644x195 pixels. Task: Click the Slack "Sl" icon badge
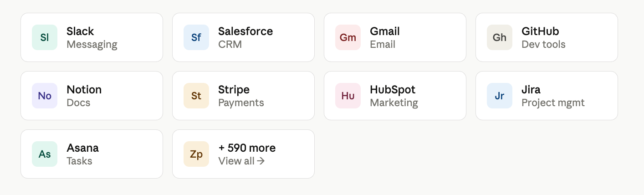[x=45, y=37]
